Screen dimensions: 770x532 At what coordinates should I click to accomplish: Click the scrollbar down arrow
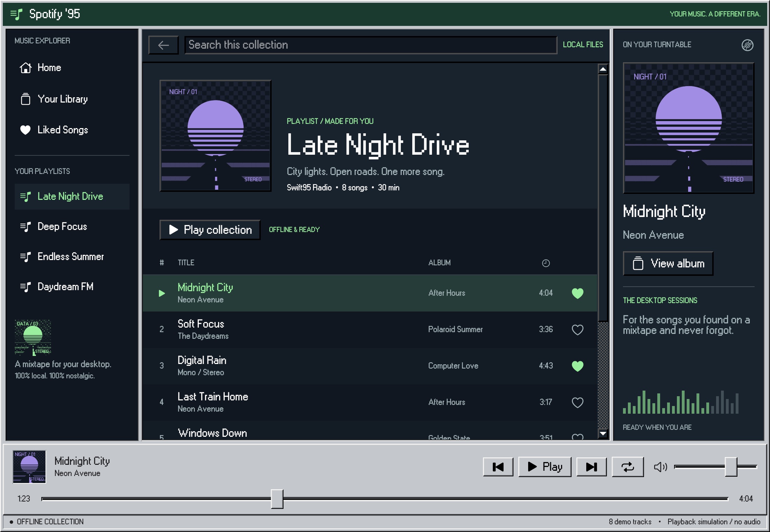(603, 434)
